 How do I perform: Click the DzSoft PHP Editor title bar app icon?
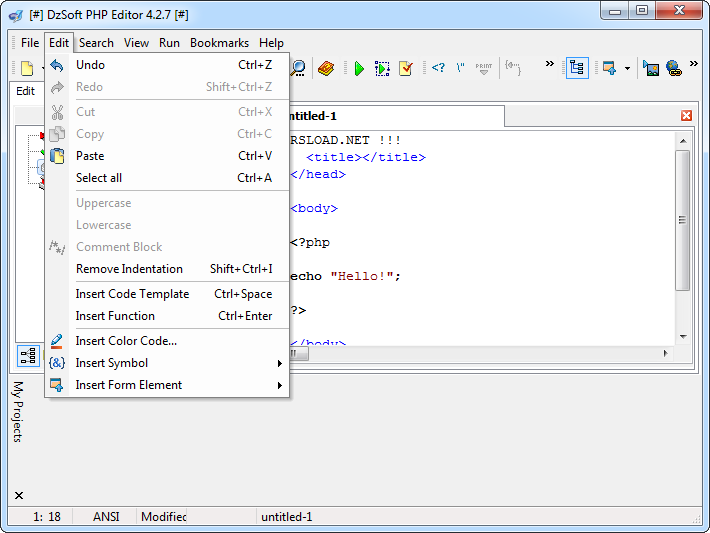pos(16,15)
